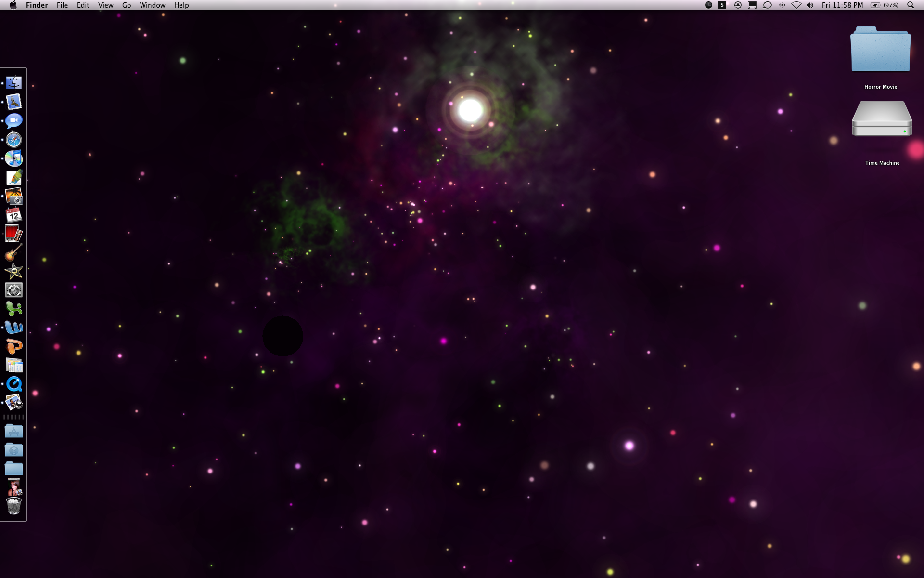
Task: Launch Microsoft Excel from the Dock
Action: click(x=14, y=309)
